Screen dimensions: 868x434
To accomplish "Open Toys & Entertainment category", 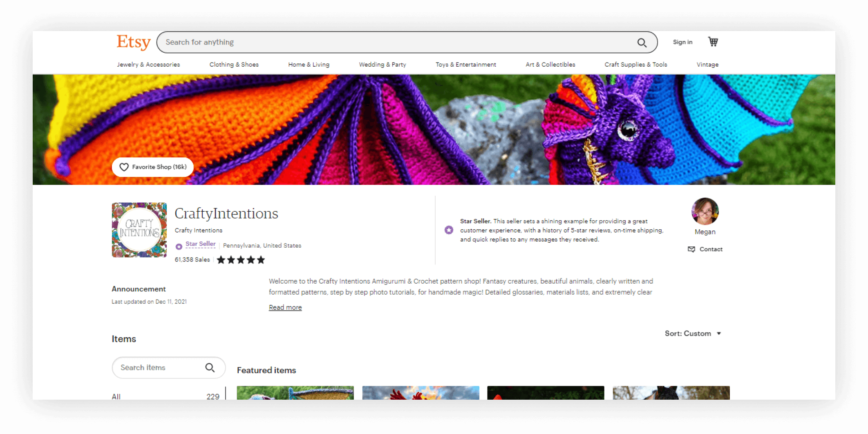I will coord(465,65).
